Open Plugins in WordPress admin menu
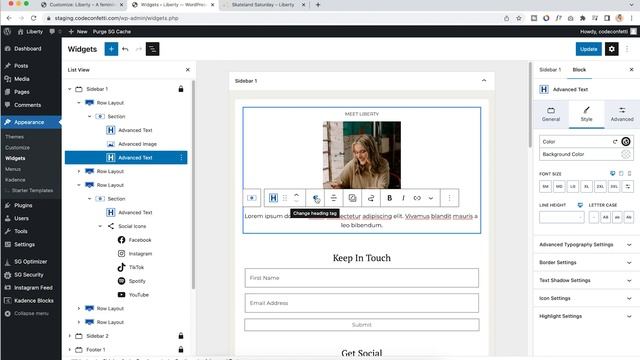 [x=23, y=205]
